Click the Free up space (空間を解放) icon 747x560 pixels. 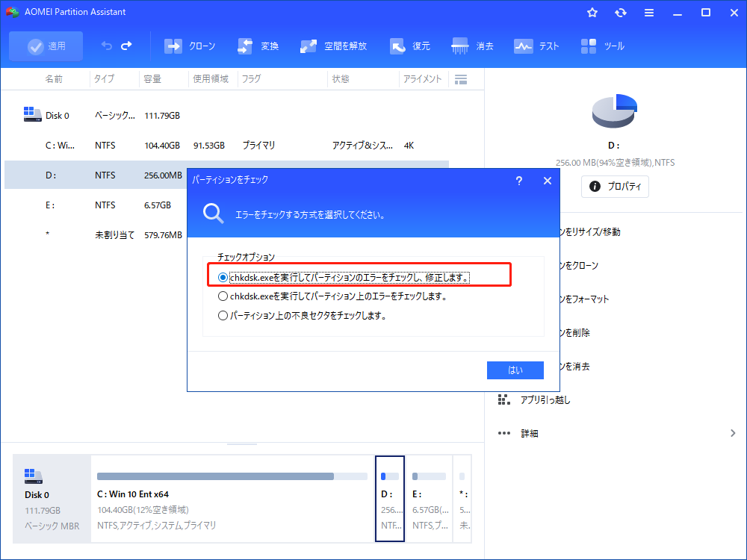click(x=309, y=46)
